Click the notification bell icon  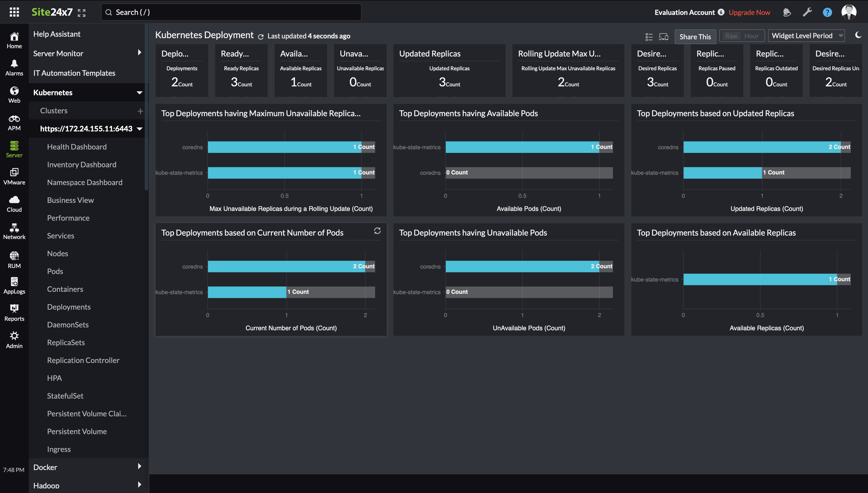(x=787, y=12)
